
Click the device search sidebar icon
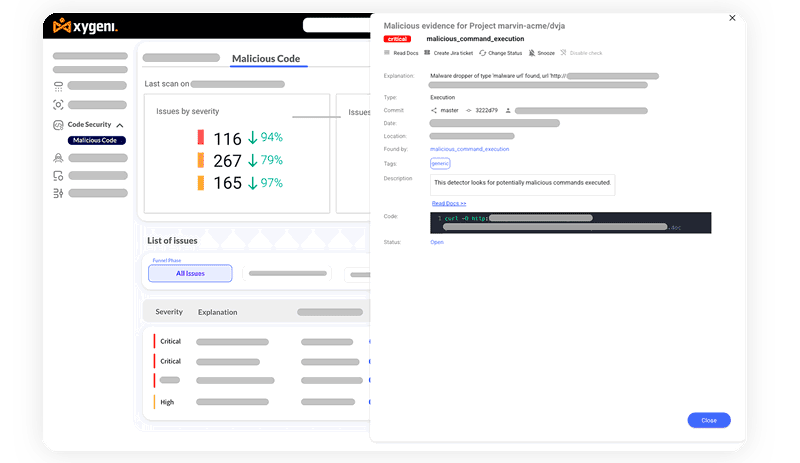58,176
